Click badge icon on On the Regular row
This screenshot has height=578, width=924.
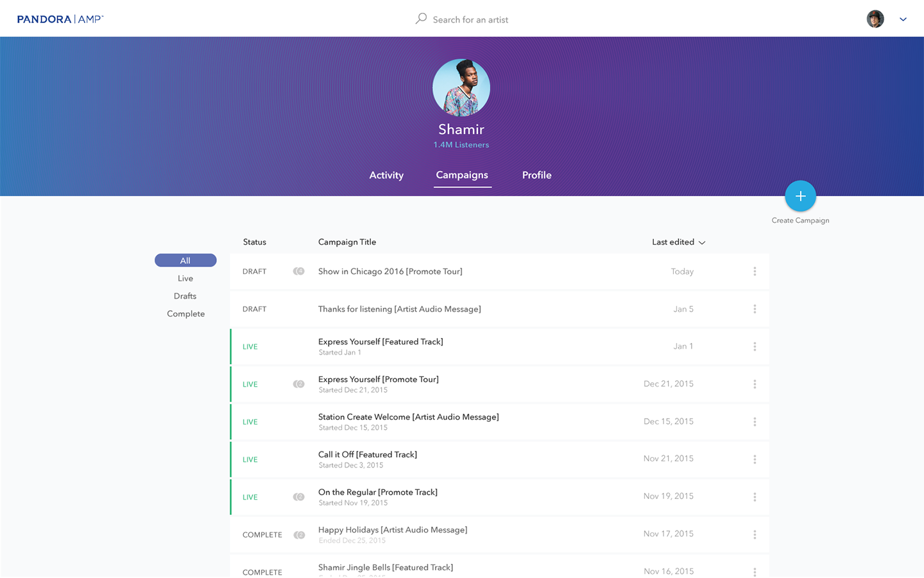click(299, 497)
